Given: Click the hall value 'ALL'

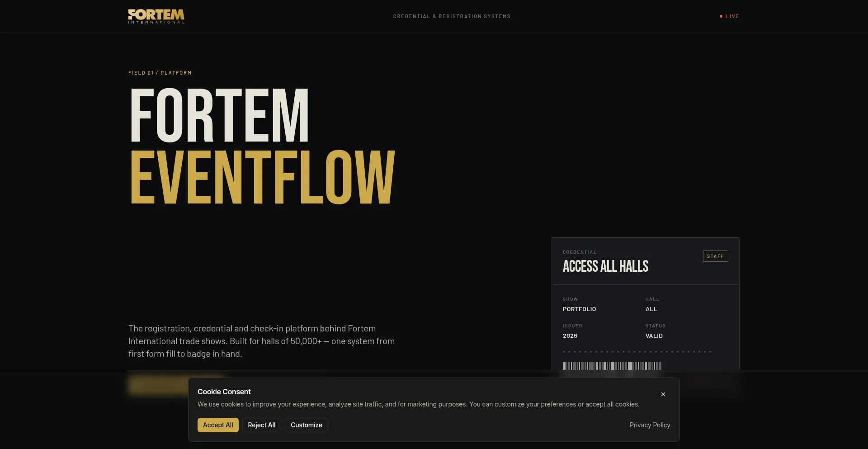Looking at the screenshot, I should (x=651, y=309).
